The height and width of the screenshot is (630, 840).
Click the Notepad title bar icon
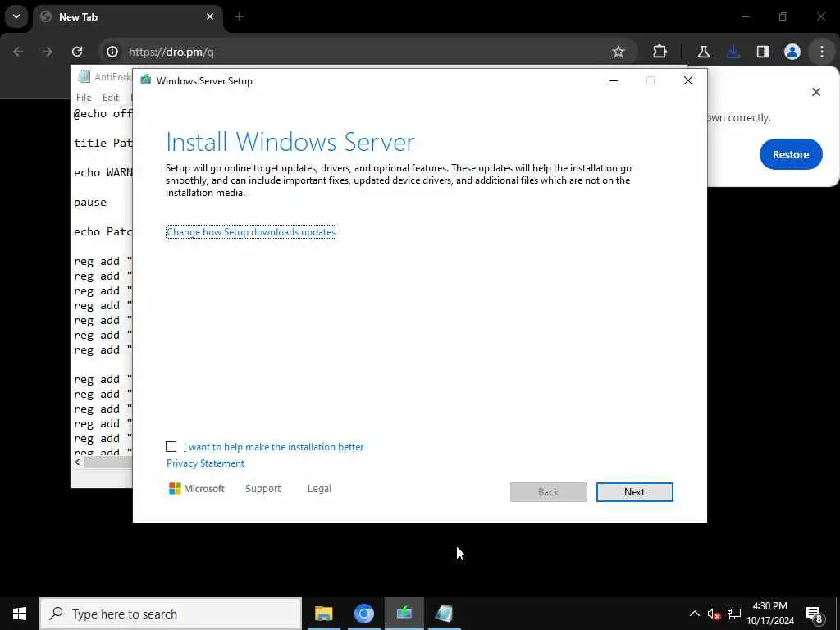(84, 76)
